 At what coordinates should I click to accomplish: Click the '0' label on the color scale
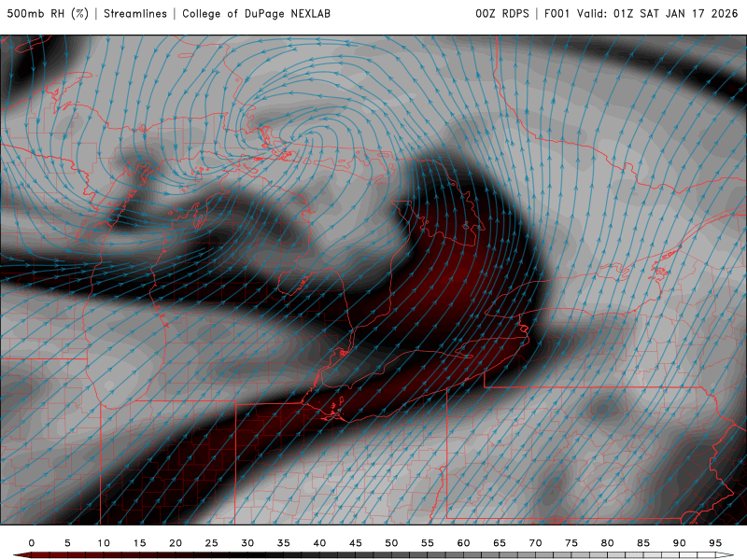coord(32,543)
